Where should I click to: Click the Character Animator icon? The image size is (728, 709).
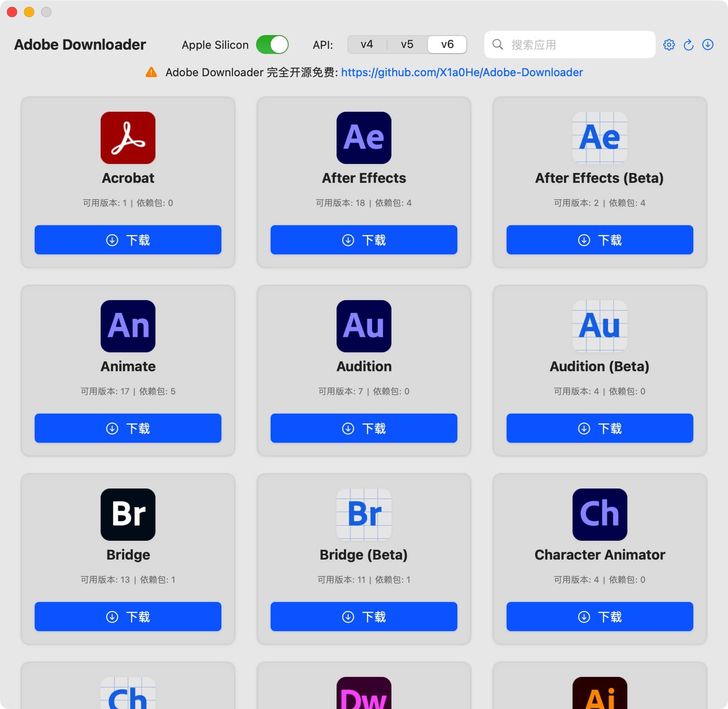coord(600,515)
